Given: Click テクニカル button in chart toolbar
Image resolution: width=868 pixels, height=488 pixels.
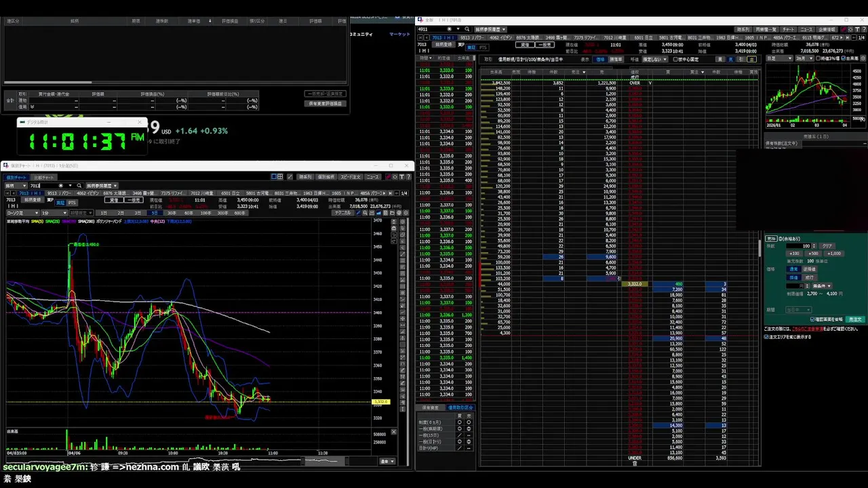Looking at the screenshot, I should click(344, 213).
